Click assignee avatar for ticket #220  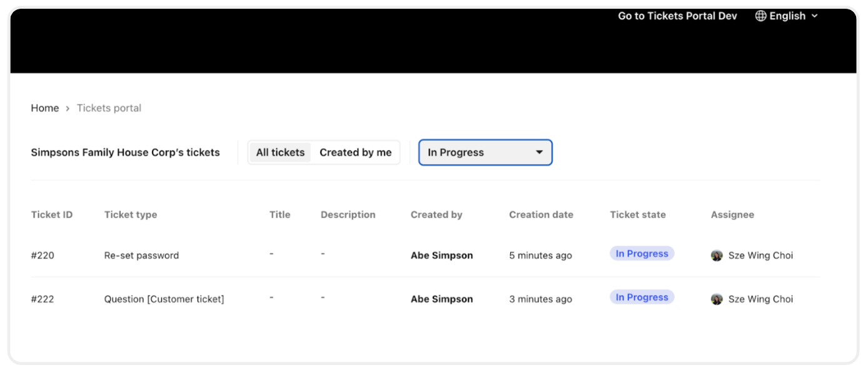tap(717, 256)
